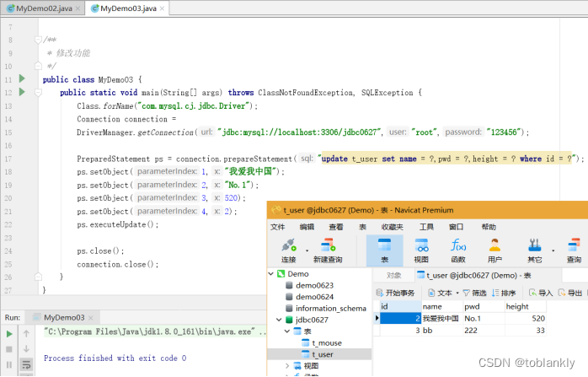Open Navicat 帮助 menu
Viewport: 588px width, 377px height.
[489, 227]
